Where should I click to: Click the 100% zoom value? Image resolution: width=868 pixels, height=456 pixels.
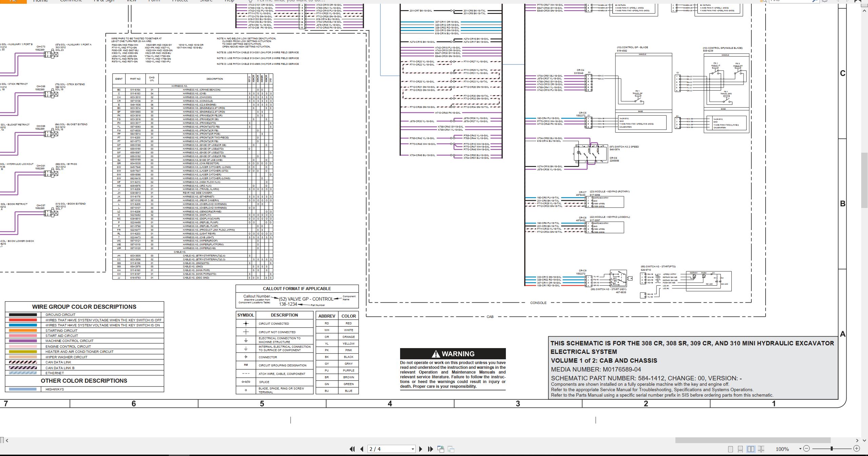pos(782,449)
